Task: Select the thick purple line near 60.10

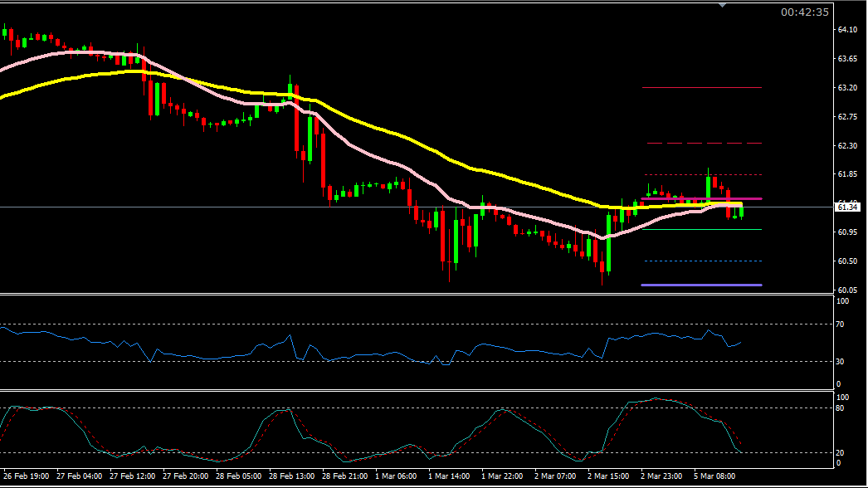Action: [x=701, y=285]
